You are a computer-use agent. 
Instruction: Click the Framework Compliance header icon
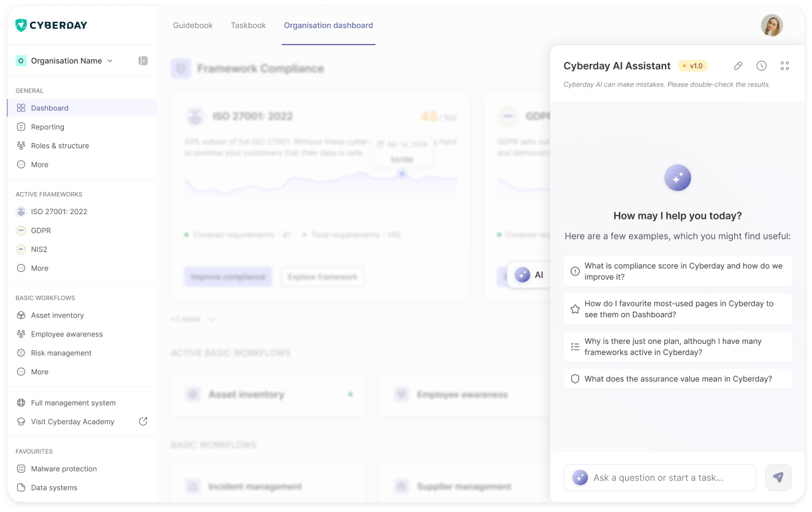pos(180,68)
